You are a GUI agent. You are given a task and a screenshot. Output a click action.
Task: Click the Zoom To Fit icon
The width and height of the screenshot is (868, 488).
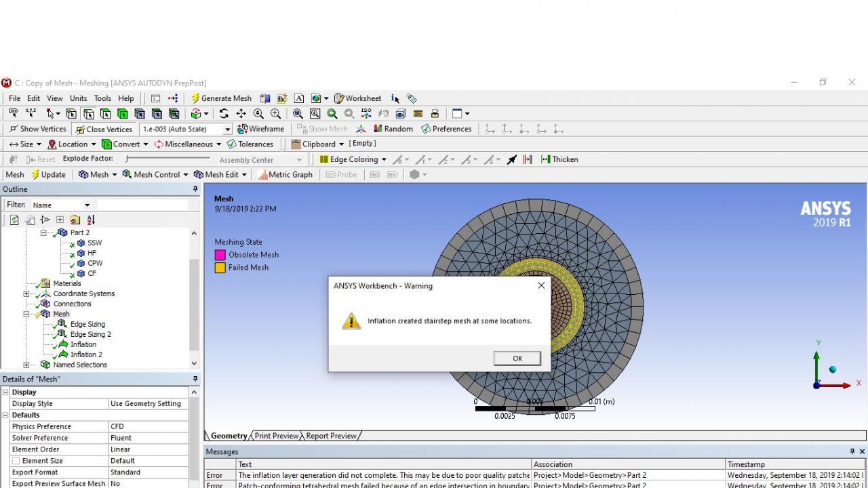point(298,114)
